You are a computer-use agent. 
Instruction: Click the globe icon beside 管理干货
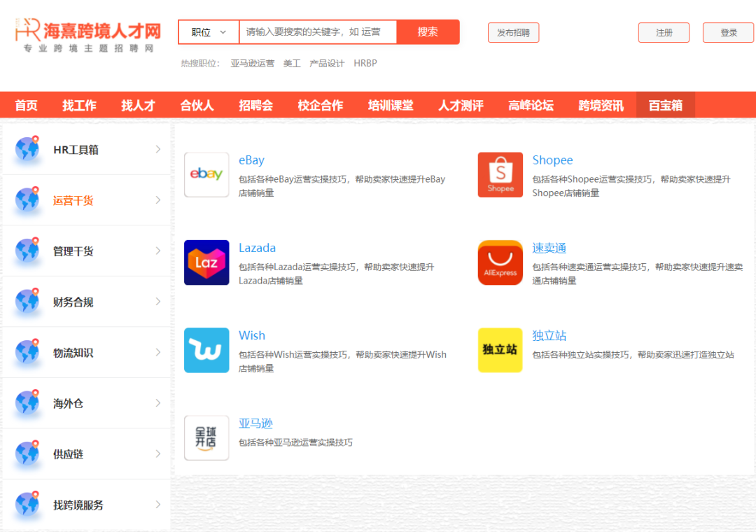(27, 251)
